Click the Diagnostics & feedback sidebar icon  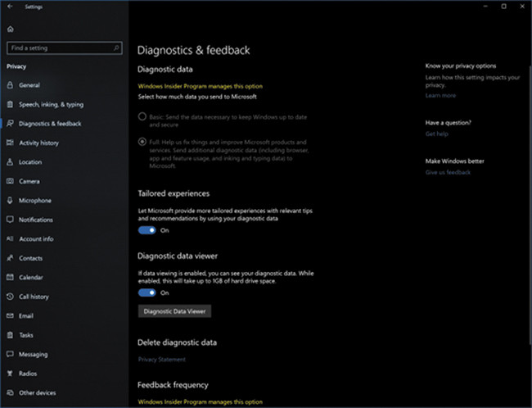click(x=10, y=124)
